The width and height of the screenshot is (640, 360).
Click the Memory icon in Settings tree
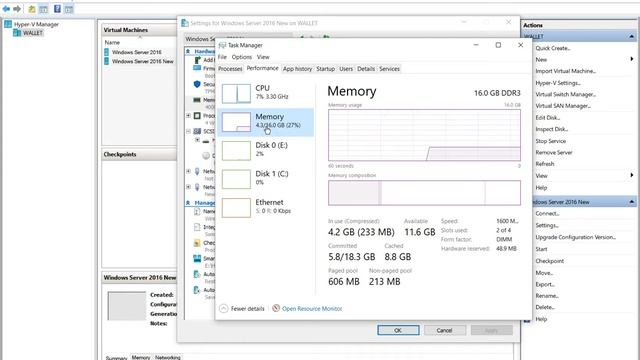pyautogui.click(x=197, y=100)
